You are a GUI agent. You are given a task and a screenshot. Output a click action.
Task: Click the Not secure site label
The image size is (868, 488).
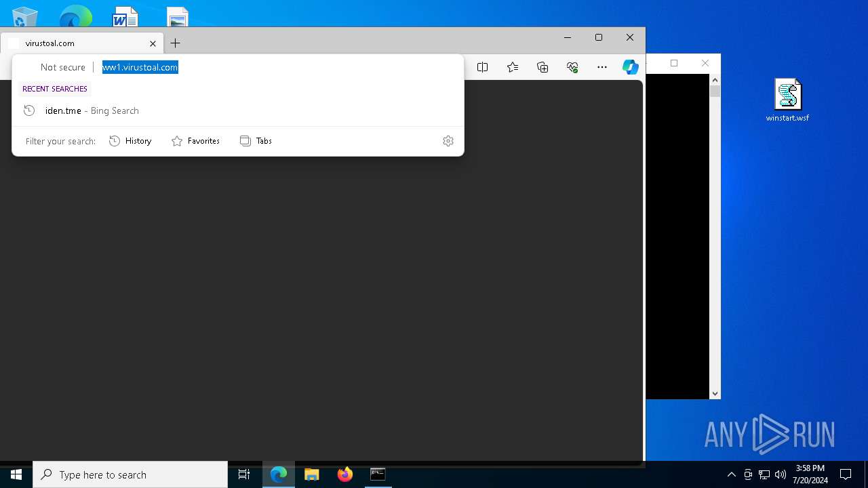tap(63, 67)
